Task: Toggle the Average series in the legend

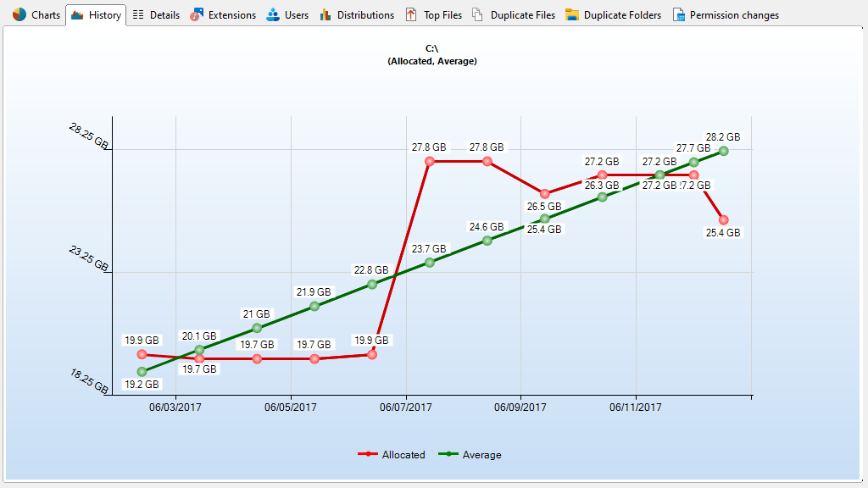Action: pos(481,455)
